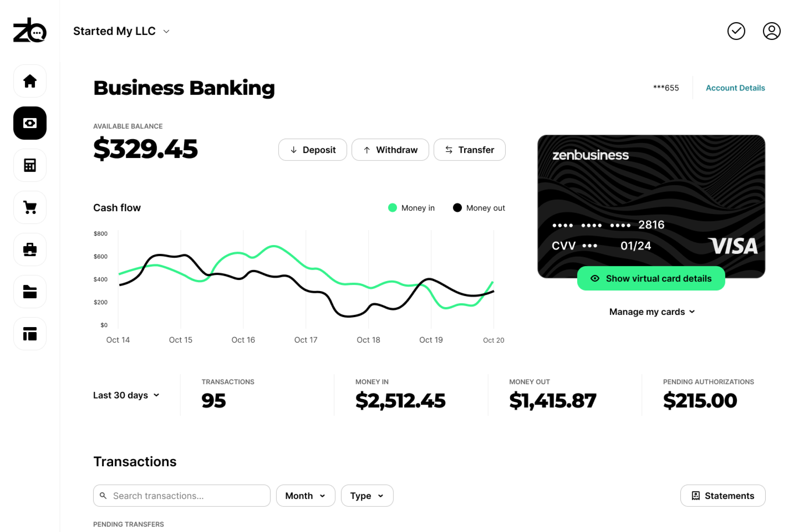The width and height of the screenshot is (799, 532).
Task: Click the Statements button
Action: point(723,496)
